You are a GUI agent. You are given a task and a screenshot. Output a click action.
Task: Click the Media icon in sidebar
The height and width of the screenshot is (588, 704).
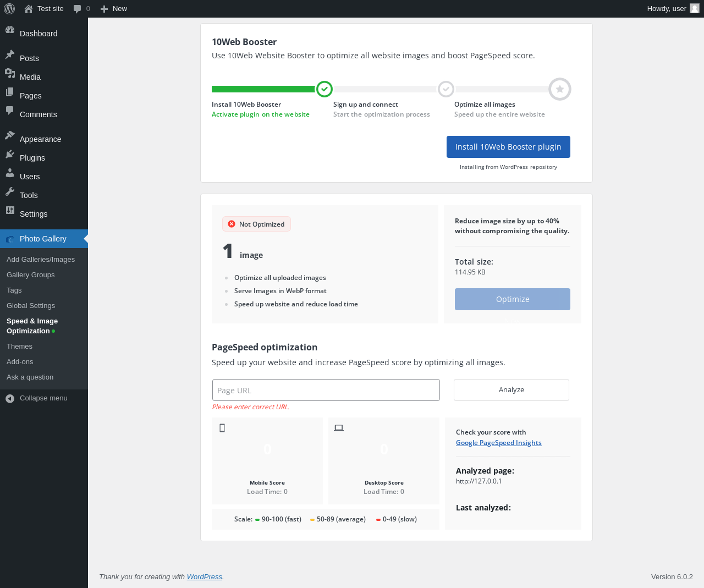(x=10, y=73)
